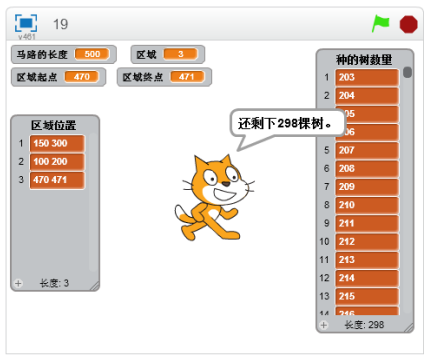Grab resize handle of 种的树数里 list

pos(409,328)
